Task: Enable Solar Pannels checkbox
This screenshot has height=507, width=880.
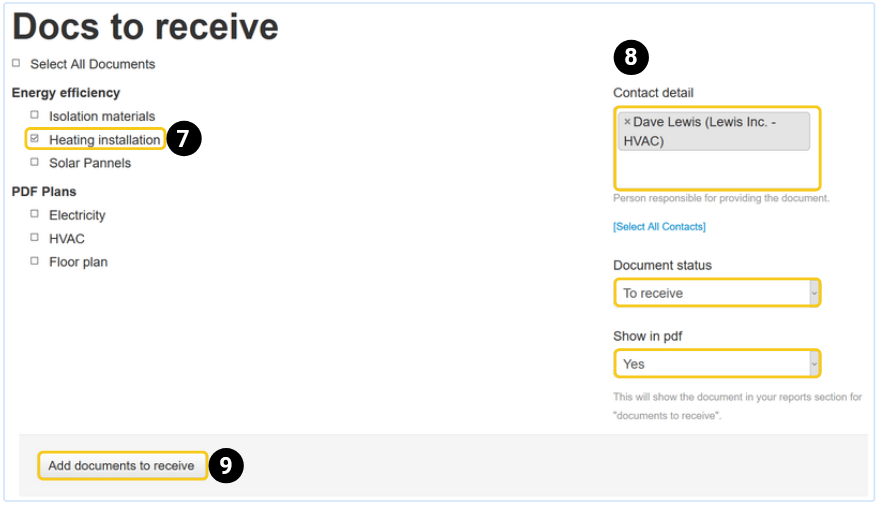Action: [x=35, y=162]
